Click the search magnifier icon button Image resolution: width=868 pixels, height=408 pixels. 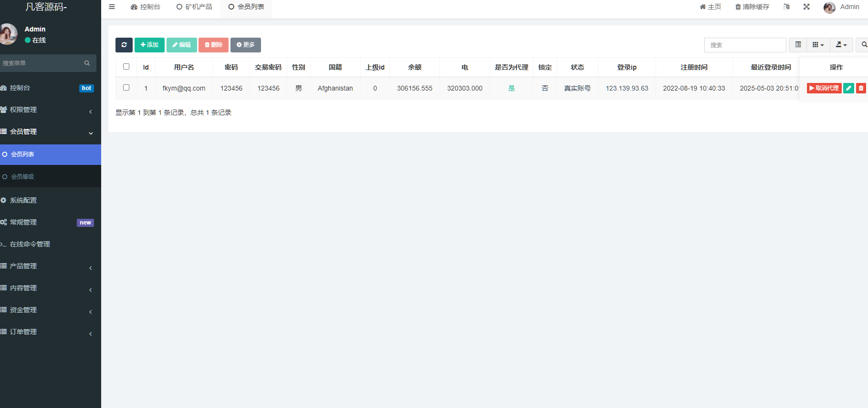[864, 45]
